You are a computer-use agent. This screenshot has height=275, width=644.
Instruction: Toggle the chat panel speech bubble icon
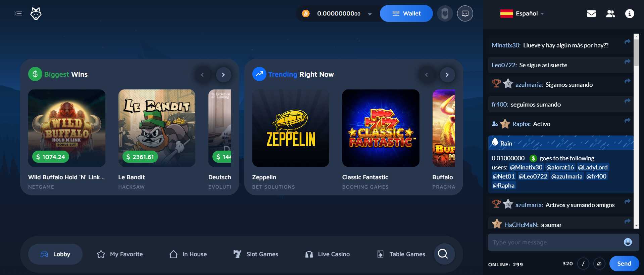tap(465, 13)
